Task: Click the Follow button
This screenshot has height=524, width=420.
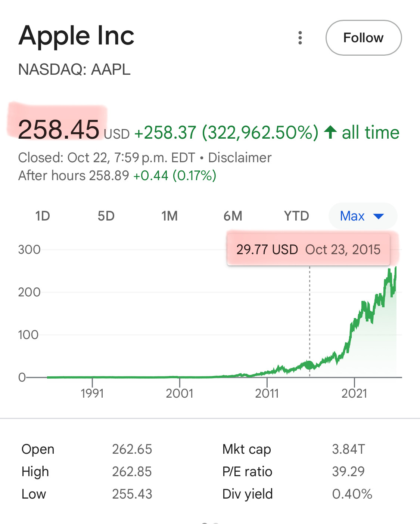Action: [x=363, y=38]
